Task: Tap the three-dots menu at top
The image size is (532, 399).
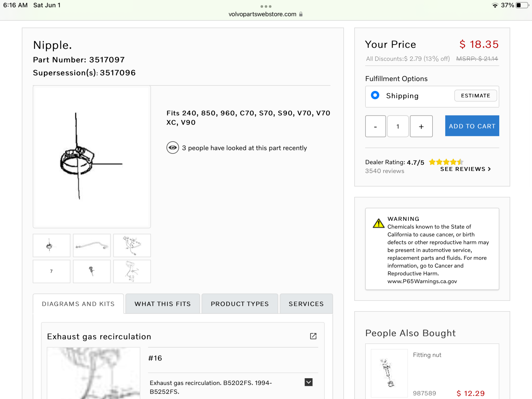Action: point(266,6)
